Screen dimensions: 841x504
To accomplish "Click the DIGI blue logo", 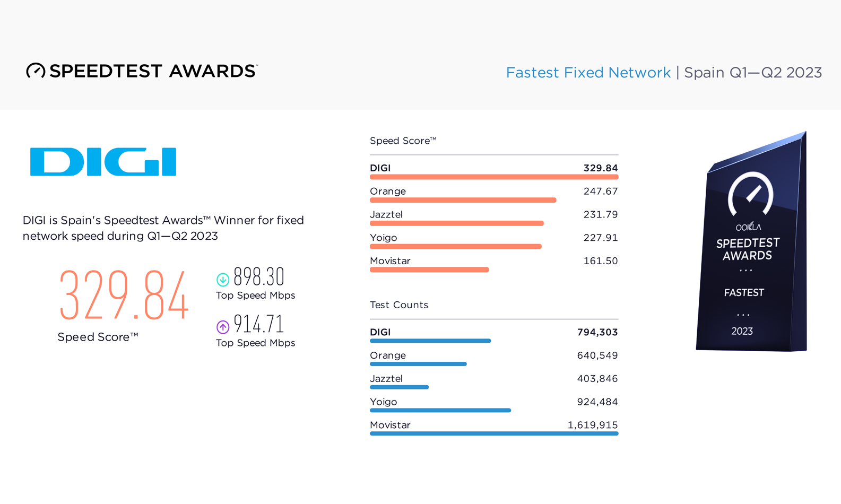I will point(103,161).
